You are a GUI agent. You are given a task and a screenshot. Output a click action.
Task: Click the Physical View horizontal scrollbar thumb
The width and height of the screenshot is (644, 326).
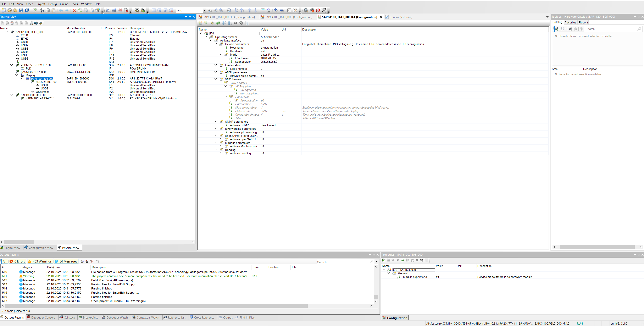[x=19, y=242]
